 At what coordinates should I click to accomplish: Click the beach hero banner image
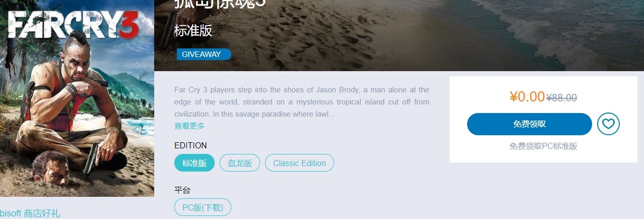(399, 35)
